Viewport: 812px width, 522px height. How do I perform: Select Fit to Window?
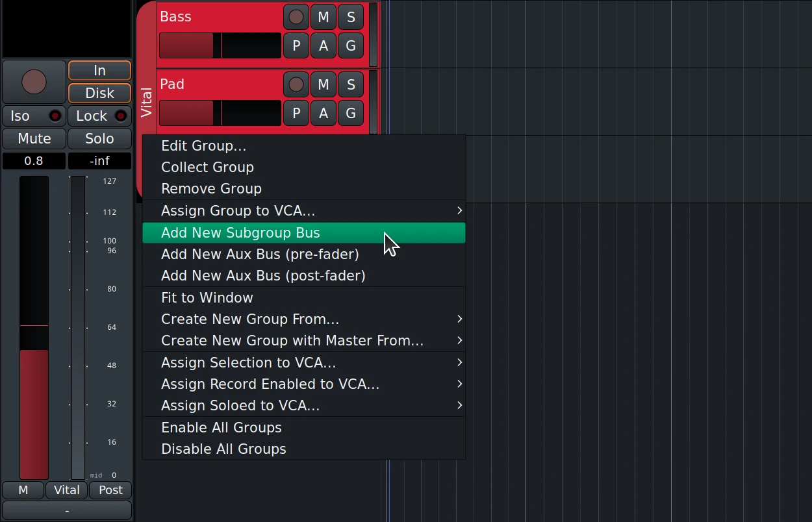(x=304, y=298)
